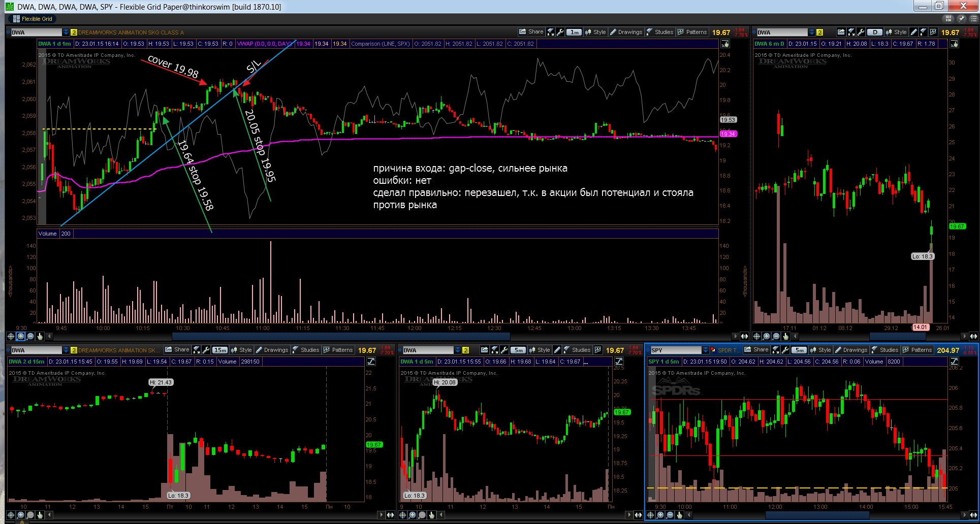Viewport: 980px width, 524px height.
Task: Toggle drawing set icon on main 1m chart
Action: pos(725,44)
